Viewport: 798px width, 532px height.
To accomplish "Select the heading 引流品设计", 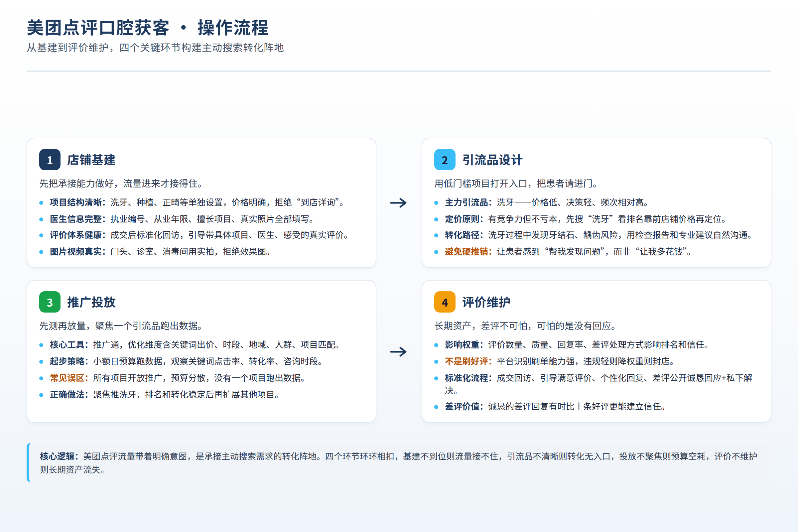I will pyautogui.click(x=492, y=160).
